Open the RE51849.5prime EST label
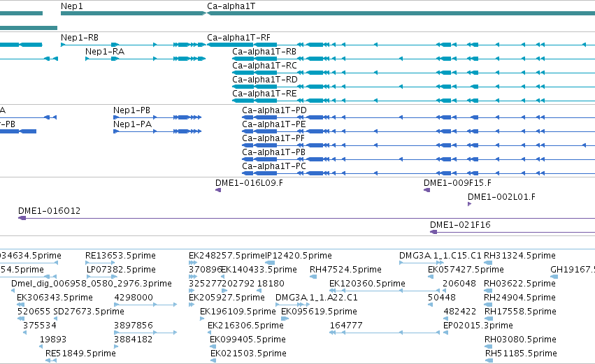The image size is (595, 364). point(80,354)
